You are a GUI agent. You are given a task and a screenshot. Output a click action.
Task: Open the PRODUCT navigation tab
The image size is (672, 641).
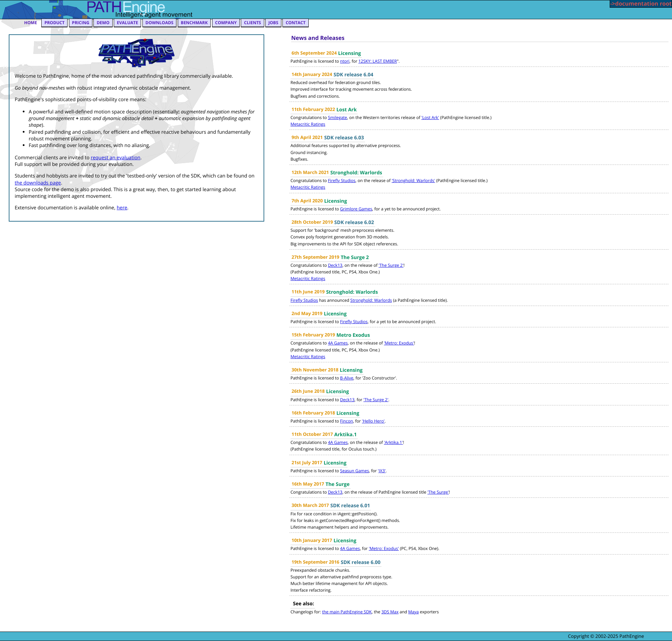[55, 23]
